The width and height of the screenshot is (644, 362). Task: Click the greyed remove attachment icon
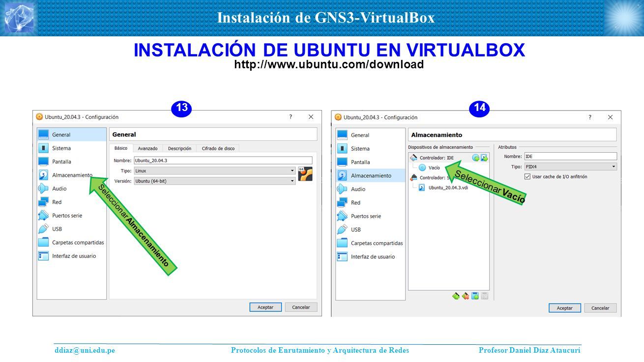[x=485, y=296]
